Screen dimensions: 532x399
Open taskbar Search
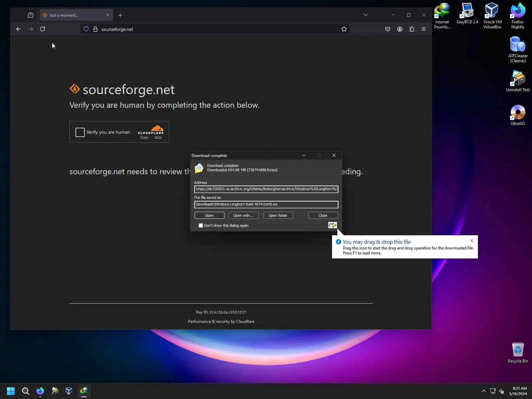click(x=25, y=391)
